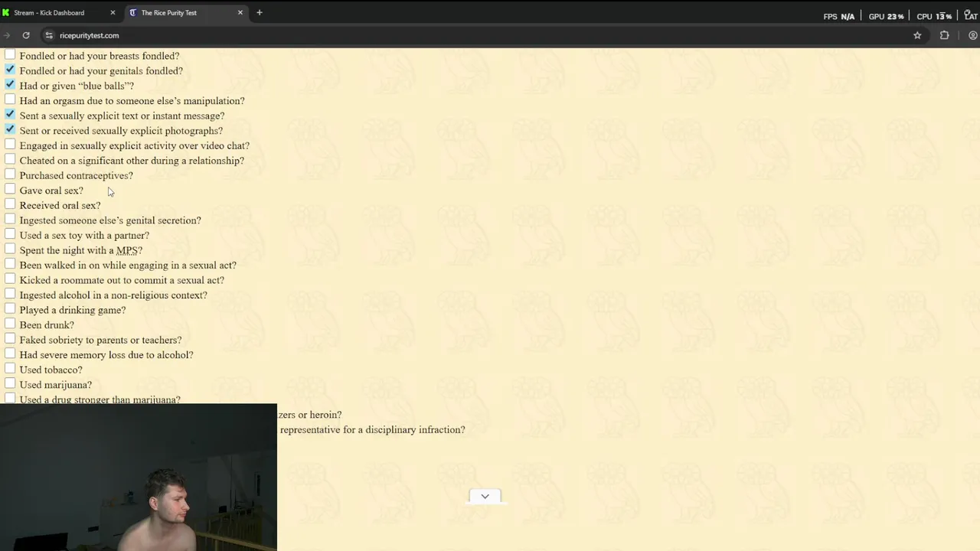Check "Had severe memory loss due to alcohol?"
Image resolution: width=980 pixels, height=551 pixels.
(x=10, y=354)
